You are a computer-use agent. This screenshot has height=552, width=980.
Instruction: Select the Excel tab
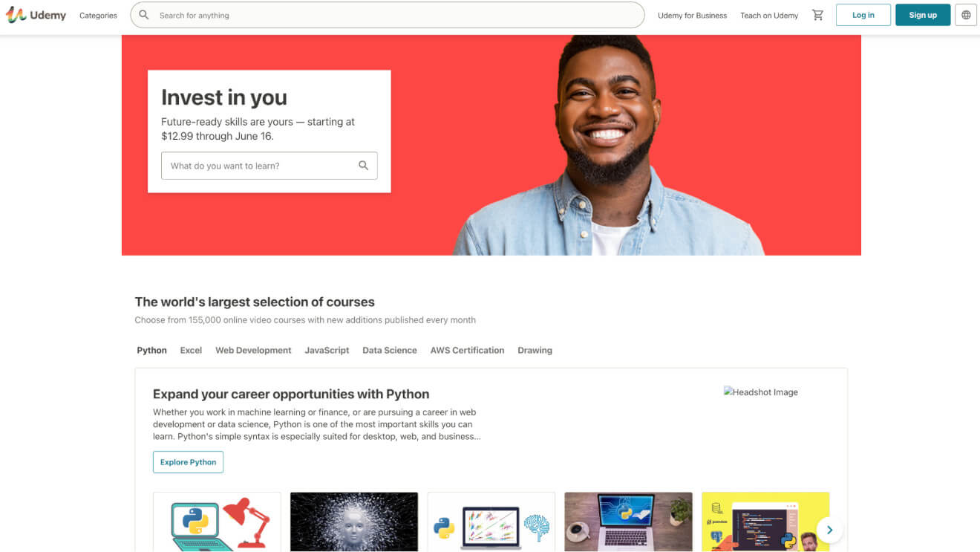(191, 350)
